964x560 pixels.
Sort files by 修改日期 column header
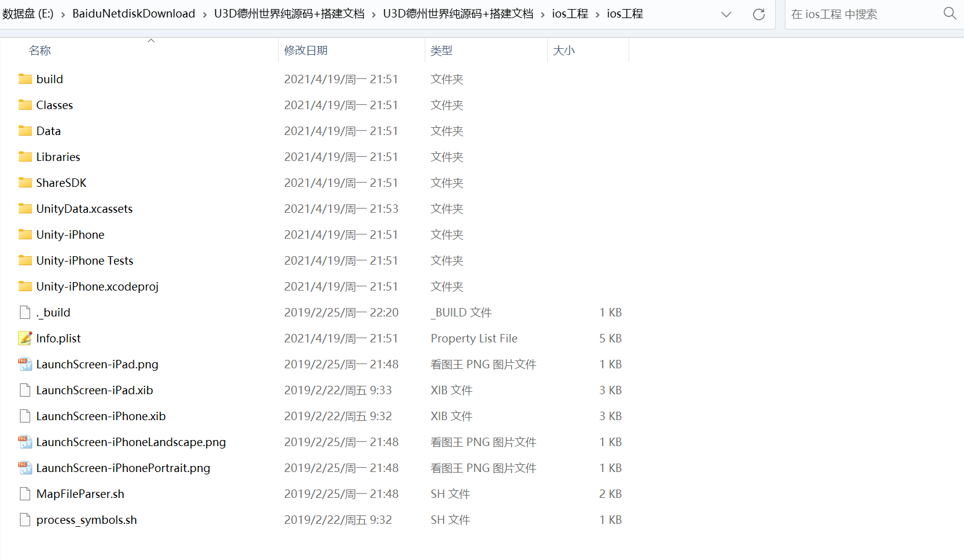(306, 51)
